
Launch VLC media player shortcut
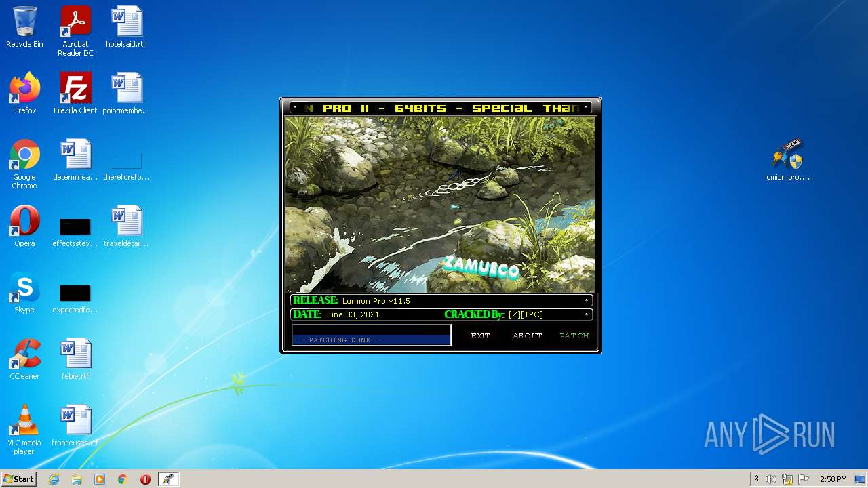24,430
